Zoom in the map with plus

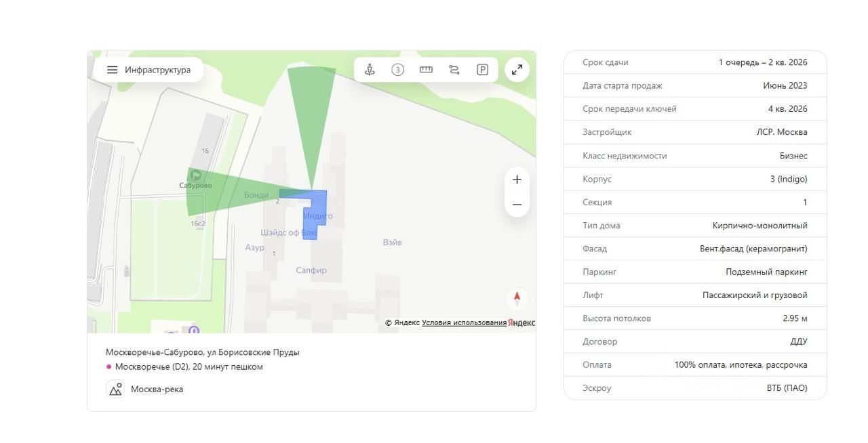(x=517, y=180)
